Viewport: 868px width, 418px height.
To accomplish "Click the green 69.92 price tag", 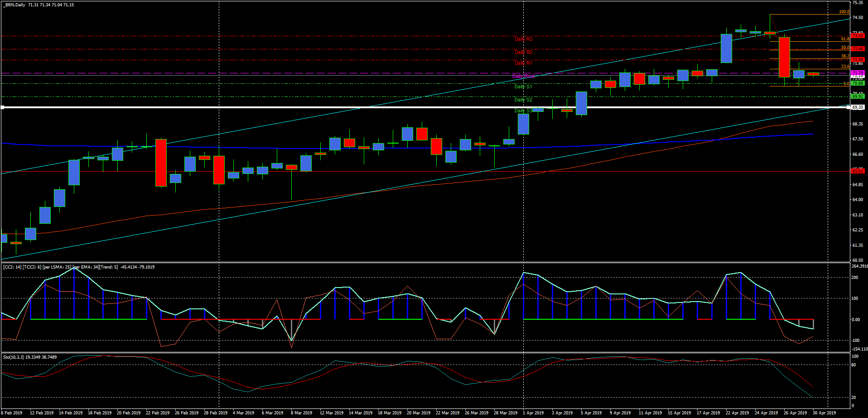I will coord(858,96).
